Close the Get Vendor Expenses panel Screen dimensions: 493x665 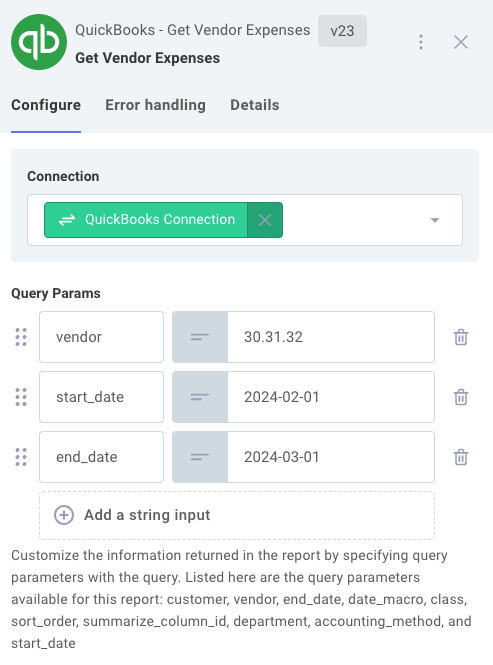pyautogui.click(x=461, y=42)
